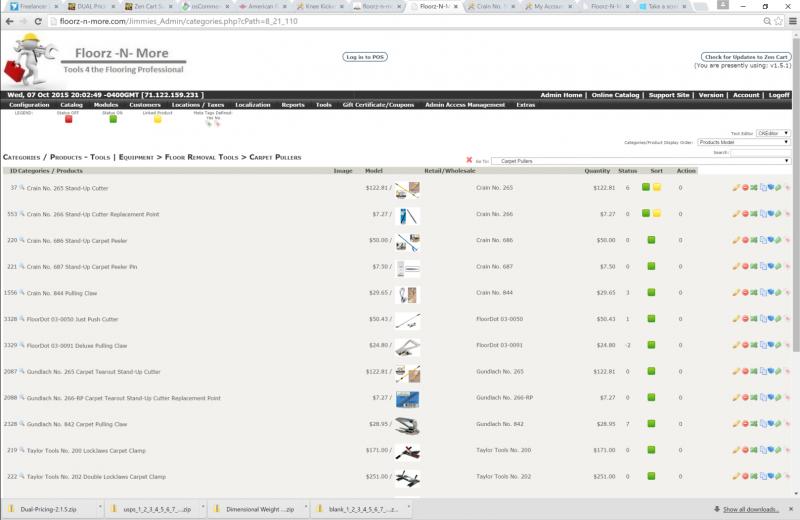This screenshot has width=800, height=520.
Task: Click Show all downloads link
Action: click(x=751, y=509)
